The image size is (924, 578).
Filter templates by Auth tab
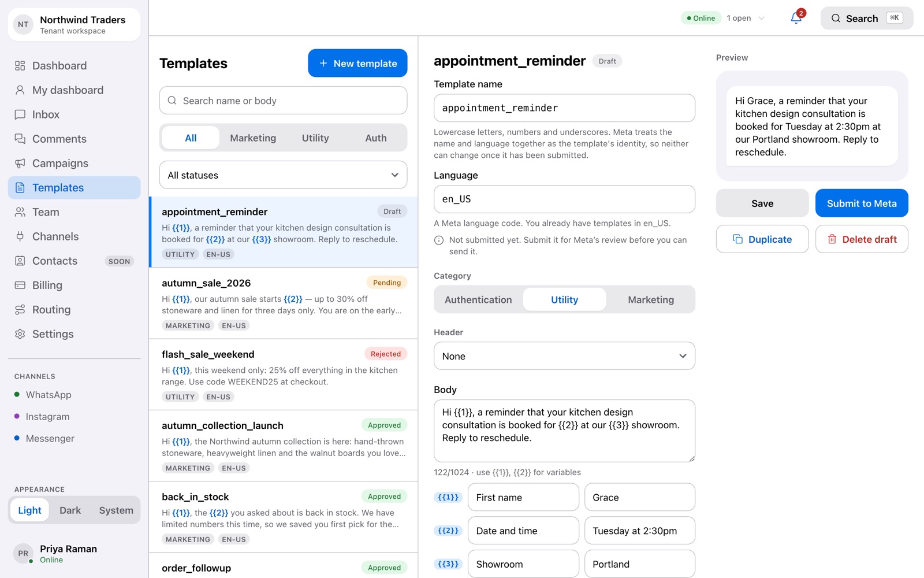(x=376, y=138)
